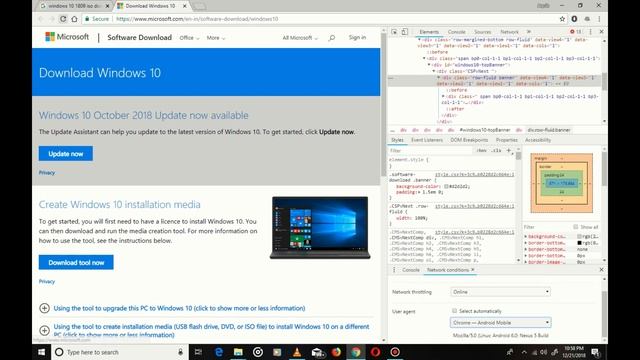Open the drawer three-dot menu beside Console

tap(394, 270)
